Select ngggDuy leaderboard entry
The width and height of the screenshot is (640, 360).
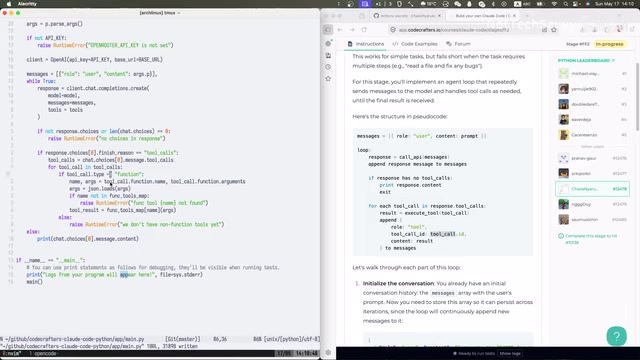(592, 204)
